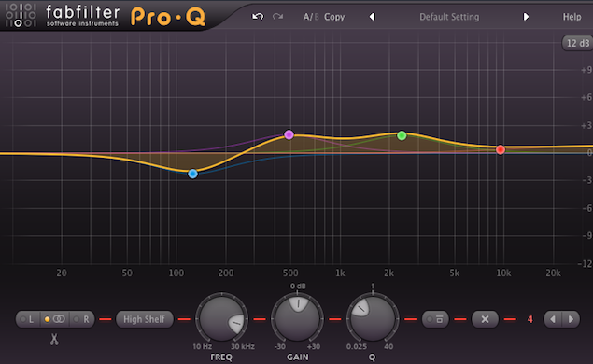593x364 pixels.
Task: Select the red EQ band node
Action: [x=501, y=149]
